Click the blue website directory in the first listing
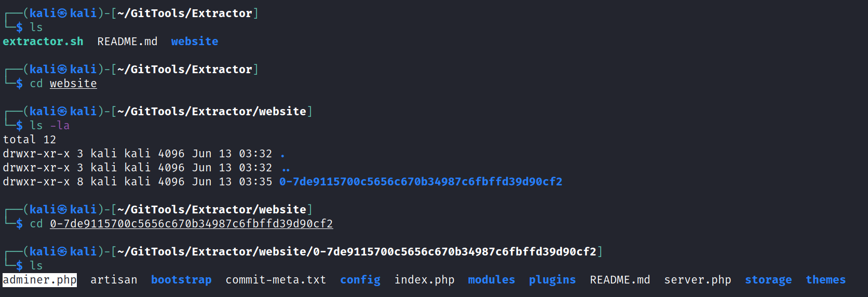868x297 pixels. 195,42
